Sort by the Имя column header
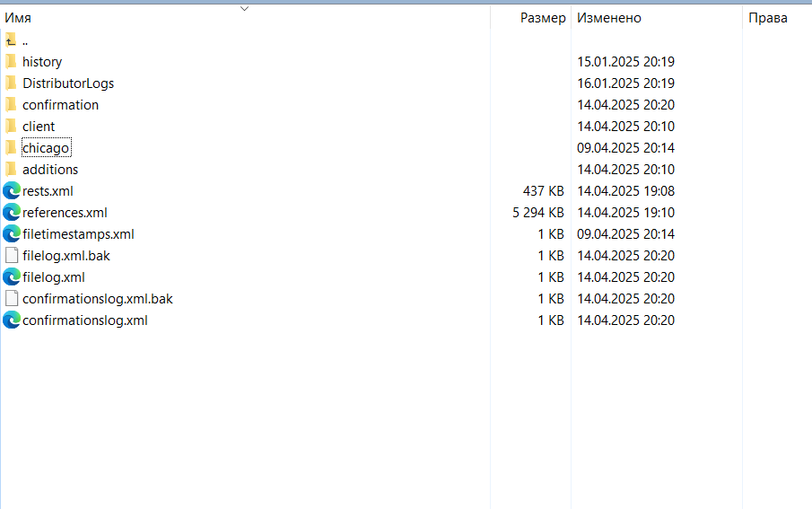This screenshot has height=509, width=812. coord(18,18)
